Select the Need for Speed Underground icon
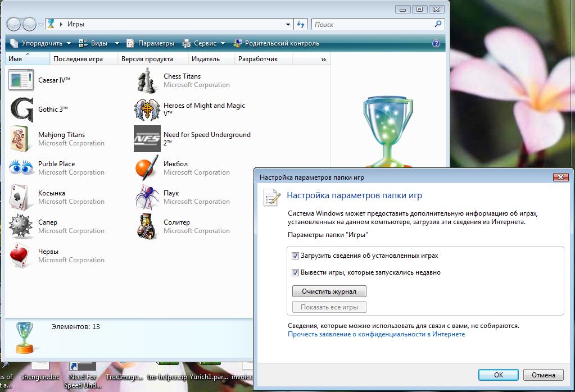The image size is (575, 392). pos(147,139)
